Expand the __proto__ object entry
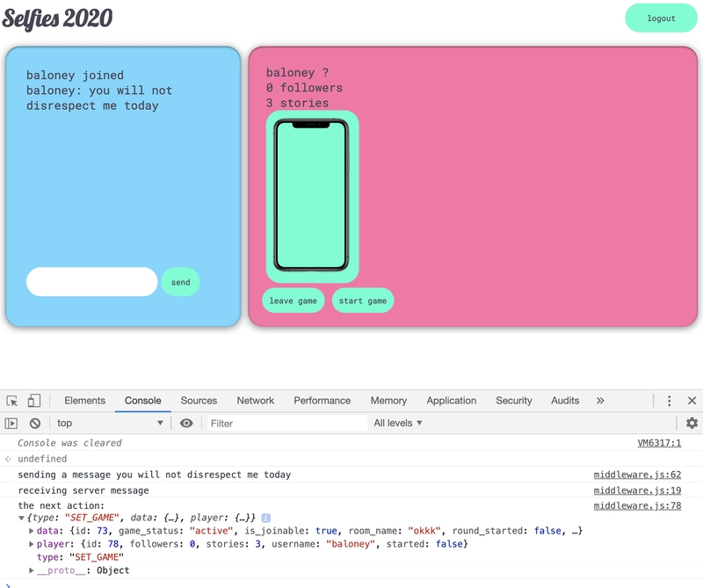Image resolution: width=703 pixels, height=588 pixels. point(32,570)
